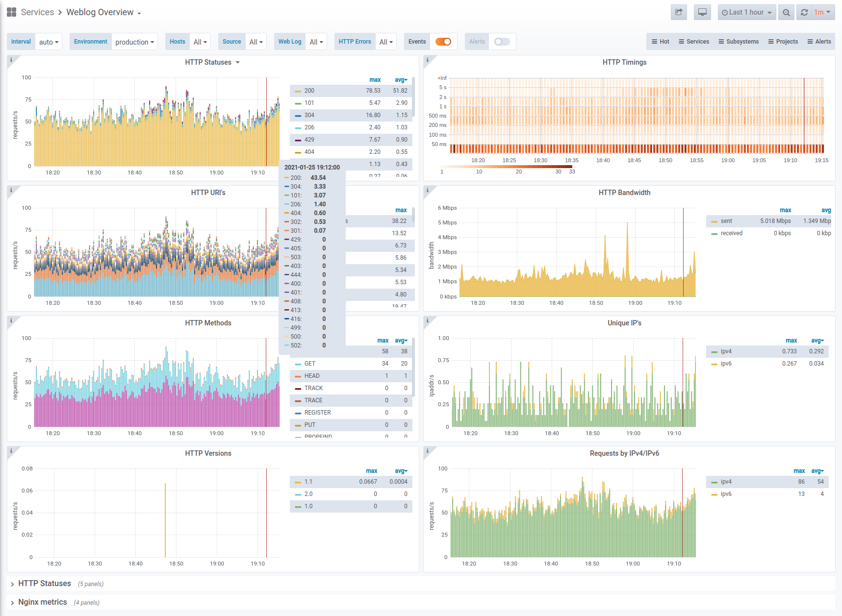Refresh dashboard with the refresh icon

804,12
